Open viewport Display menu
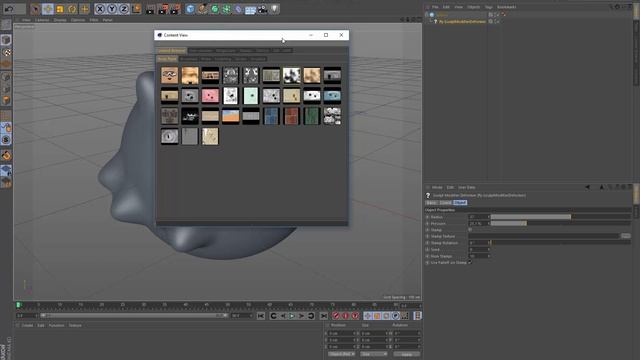Image resolution: width=640 pixels, height=360 pixels. click(x=60, y=20)
